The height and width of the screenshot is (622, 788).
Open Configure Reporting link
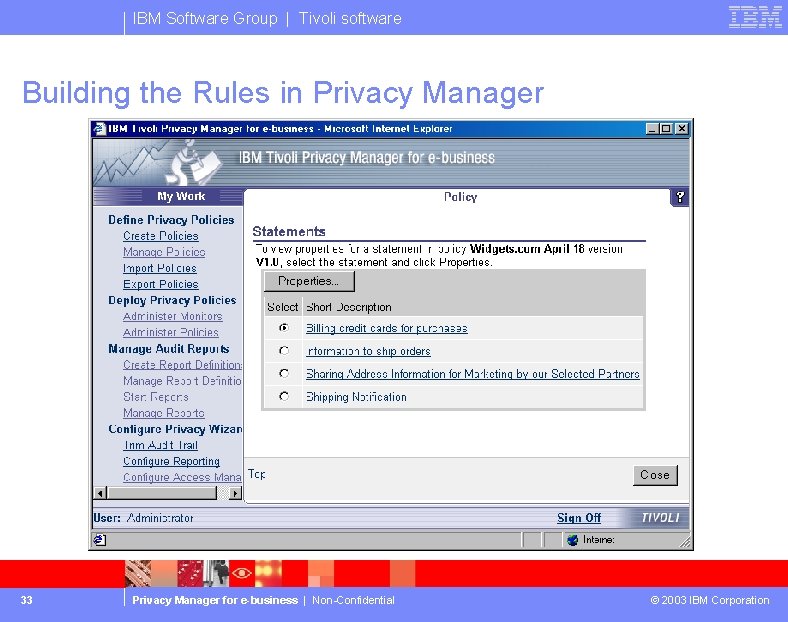171,461
